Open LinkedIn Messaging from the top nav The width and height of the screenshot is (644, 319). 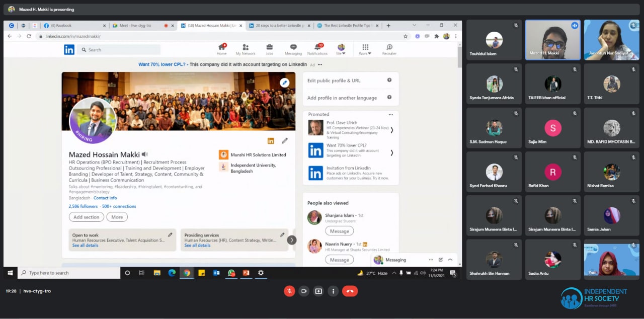[293, 49]
